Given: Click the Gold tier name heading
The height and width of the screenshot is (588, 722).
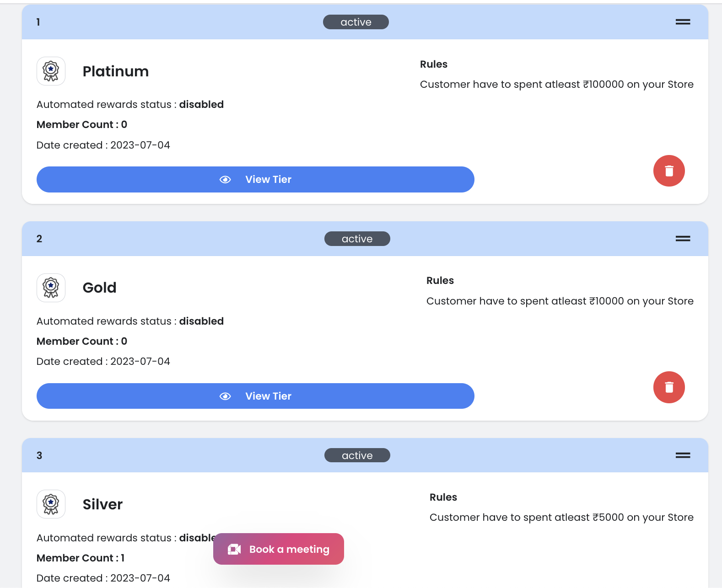Looking at the screenshot, I should [x=99, y=288].
